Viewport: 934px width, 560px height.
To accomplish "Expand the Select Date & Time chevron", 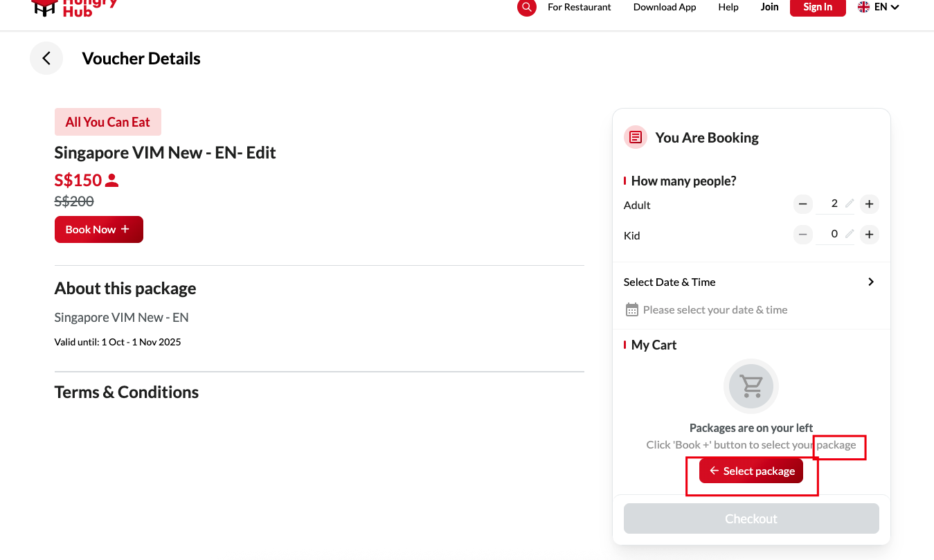I will click(x=871, y=282).
